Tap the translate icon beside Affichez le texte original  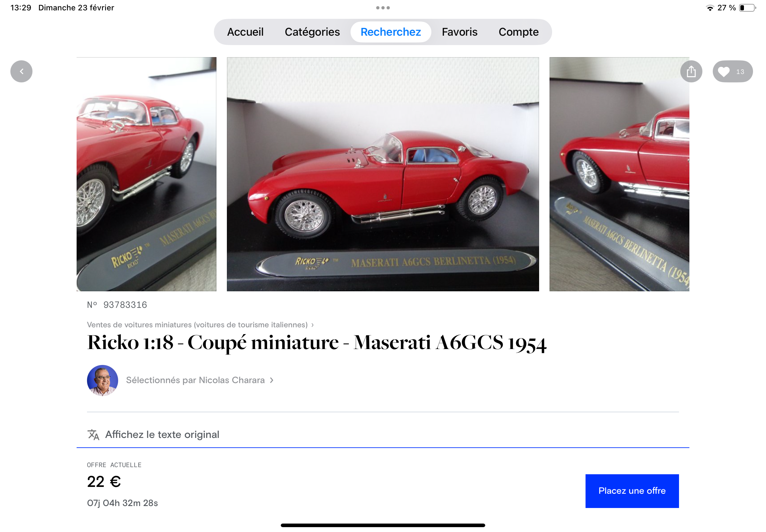(x=93, y=434)
